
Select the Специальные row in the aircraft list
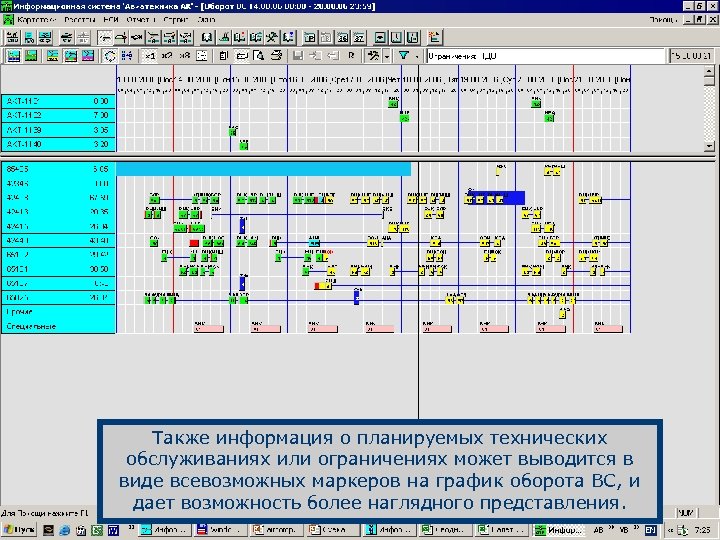click(x=58, y=326)
